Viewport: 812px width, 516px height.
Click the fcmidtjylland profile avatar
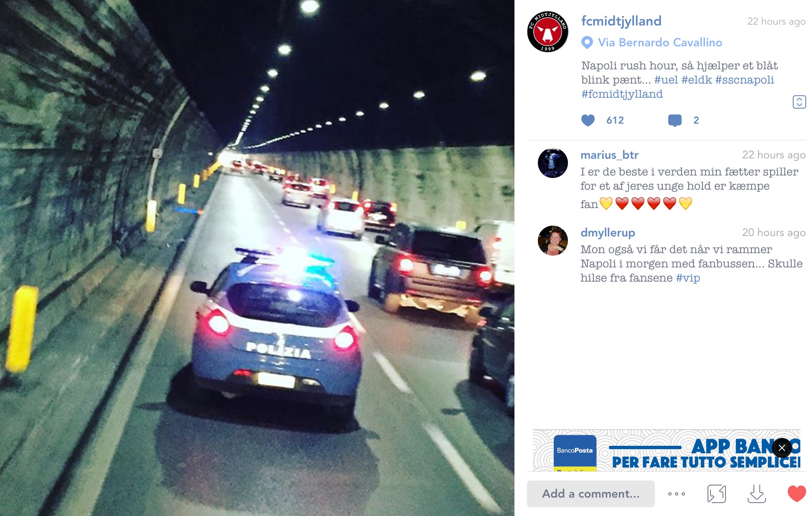[x=547, y=32]
